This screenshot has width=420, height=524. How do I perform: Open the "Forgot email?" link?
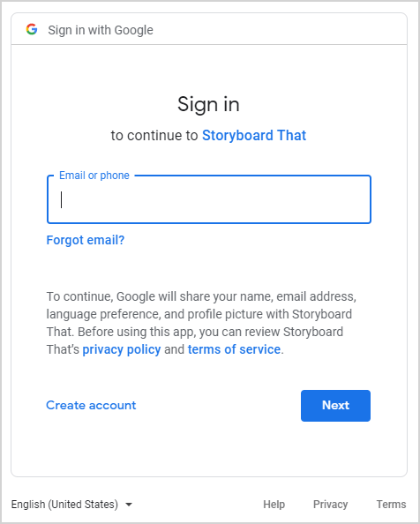[x=86, y=240]
